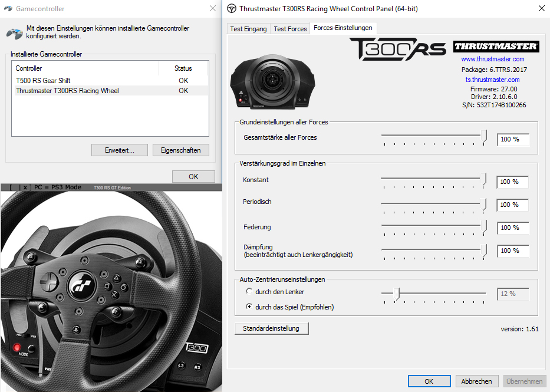
Task: Click the large gamepad icon beside the description text
Action: pos(14,34)
